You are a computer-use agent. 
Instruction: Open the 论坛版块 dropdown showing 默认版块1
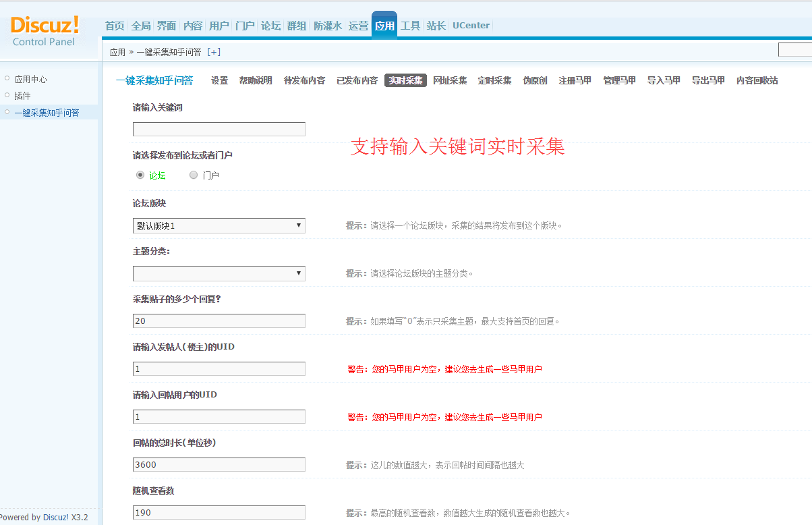(x=219, y=225)
